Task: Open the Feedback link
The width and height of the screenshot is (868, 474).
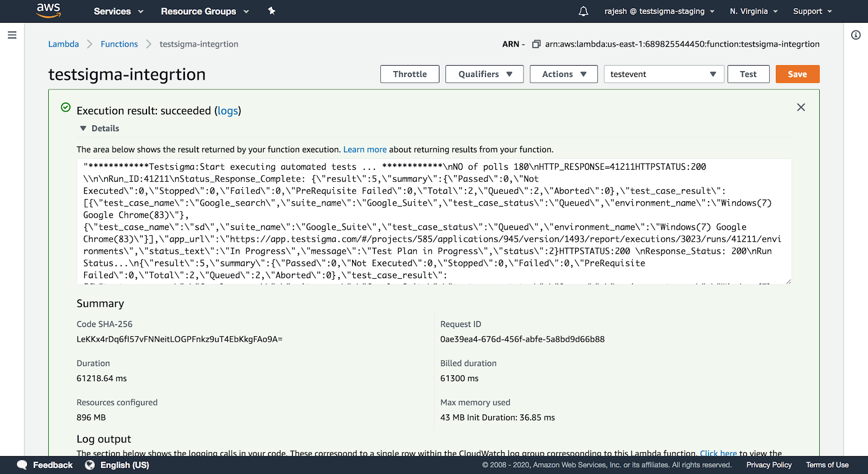Action: 53,465
